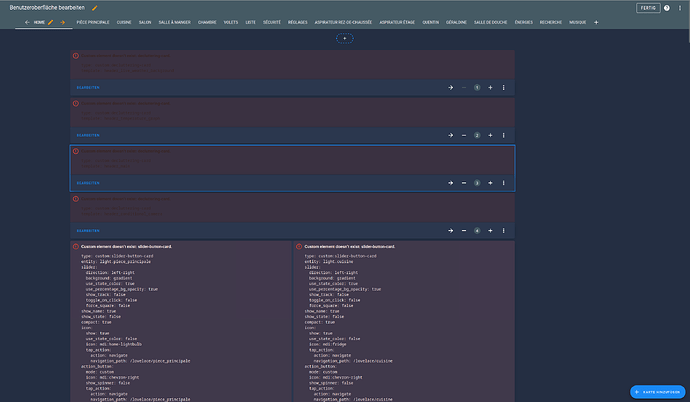
Task: Move card 2 down with its plus icon
Action: (490, 135)
